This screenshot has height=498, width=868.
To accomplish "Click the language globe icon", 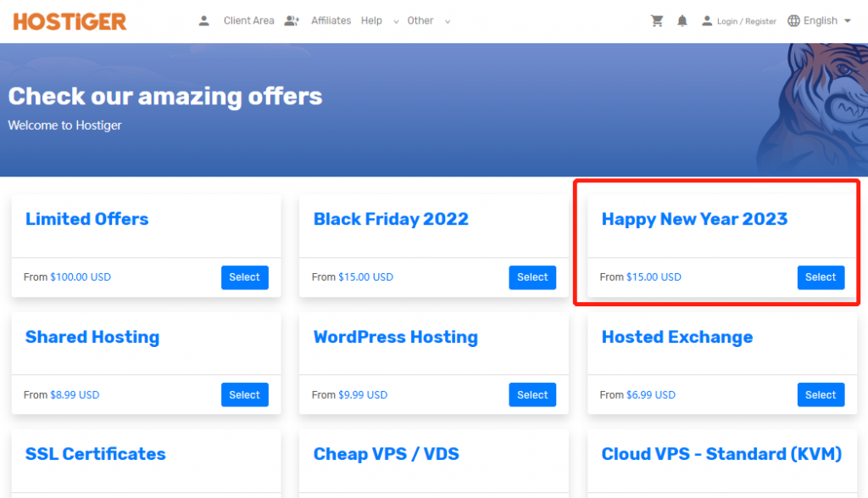I will click(793, 21).
